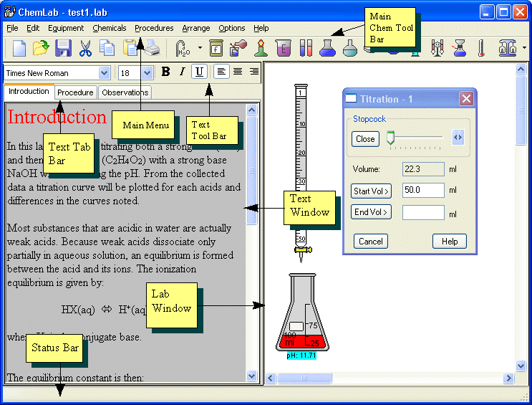Toggle underline text formatting

199,72
